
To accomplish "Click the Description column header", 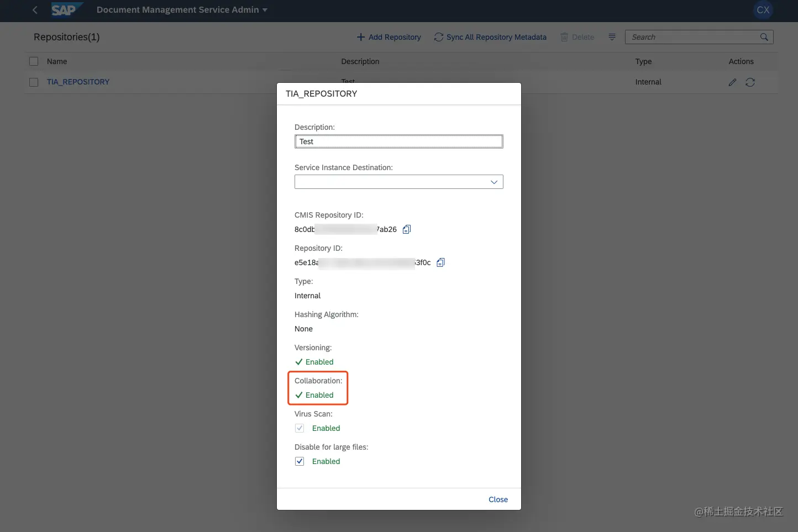I will coord(360,61).
